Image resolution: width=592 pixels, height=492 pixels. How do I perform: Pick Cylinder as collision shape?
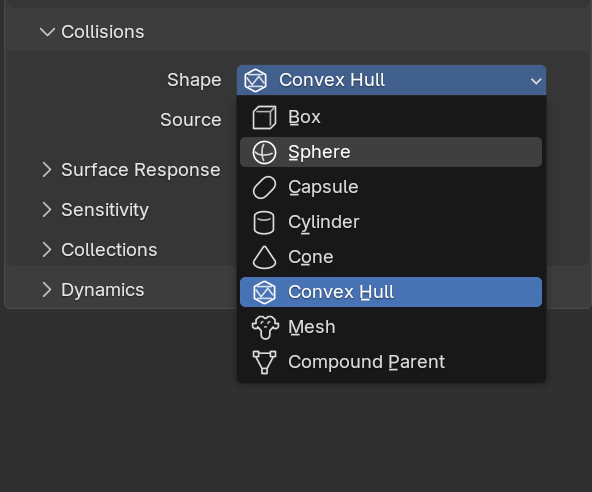pos(391,222)
